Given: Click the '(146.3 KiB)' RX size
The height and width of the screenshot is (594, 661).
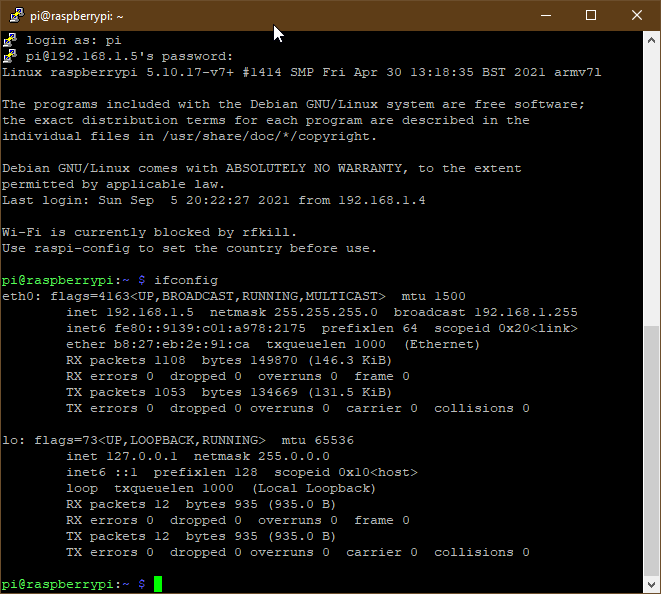Looking at the screenshot, I should coord(350,360).
